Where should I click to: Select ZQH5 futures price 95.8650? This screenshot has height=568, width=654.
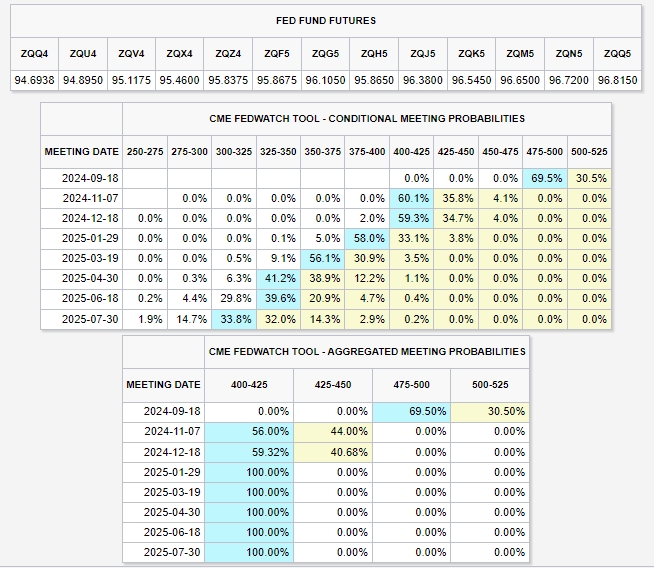[374, 80]
